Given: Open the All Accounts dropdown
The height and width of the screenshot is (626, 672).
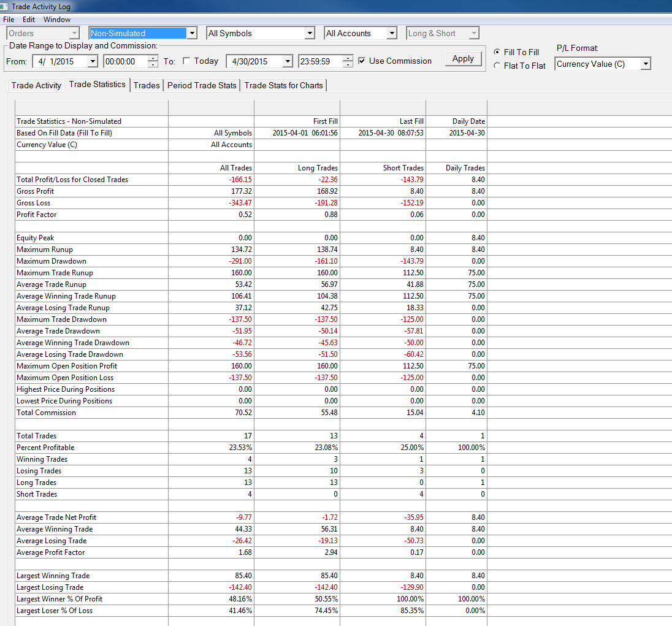Looking at the screenshot, I should point(392,34).
